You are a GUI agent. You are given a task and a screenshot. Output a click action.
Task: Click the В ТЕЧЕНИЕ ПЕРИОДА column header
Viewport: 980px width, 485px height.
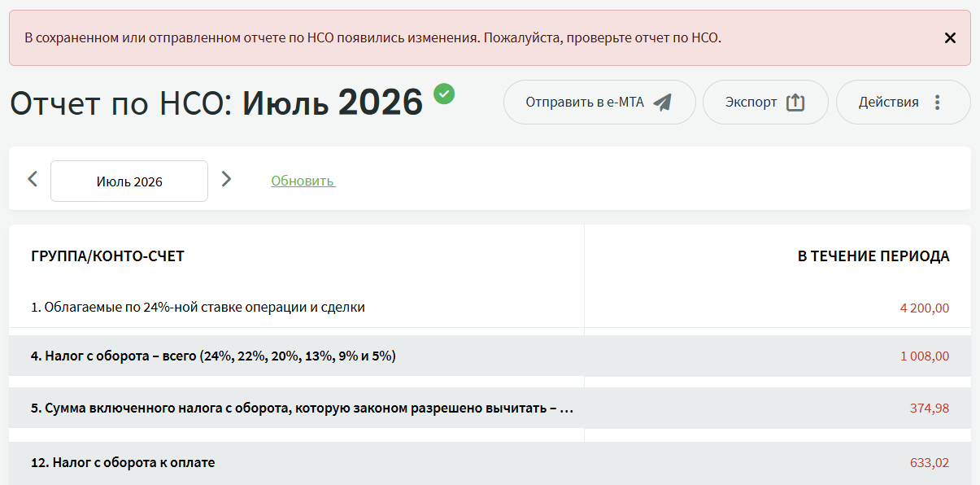pos(873,256)
